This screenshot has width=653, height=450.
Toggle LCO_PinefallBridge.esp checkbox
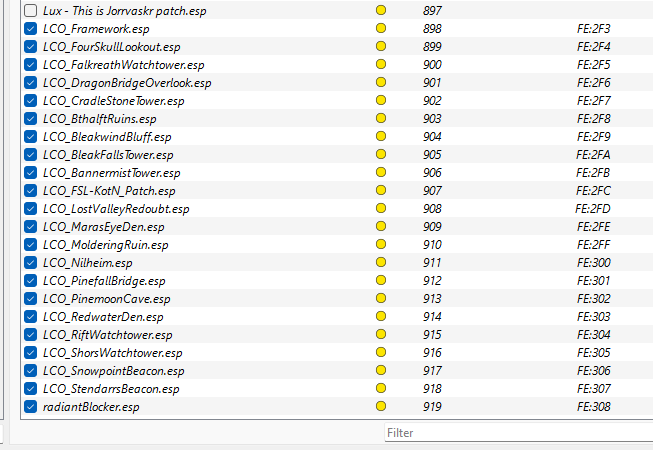pyautogui.click(x=30, y=280)
